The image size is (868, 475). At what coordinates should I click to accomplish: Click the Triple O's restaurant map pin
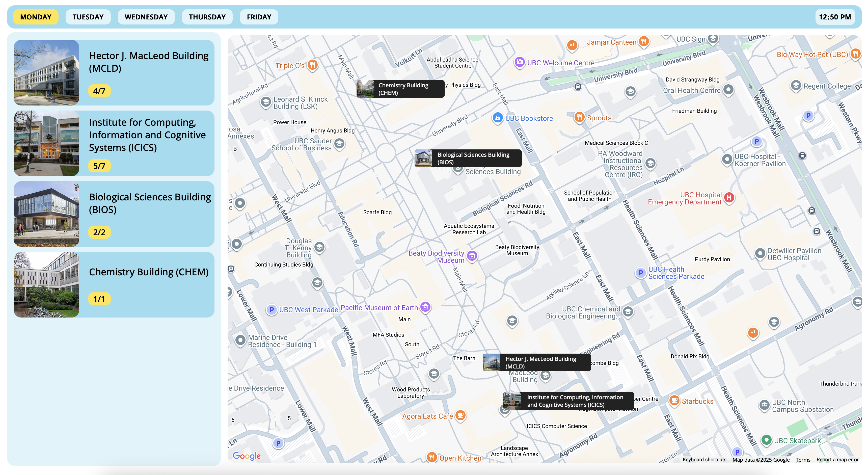312,65
